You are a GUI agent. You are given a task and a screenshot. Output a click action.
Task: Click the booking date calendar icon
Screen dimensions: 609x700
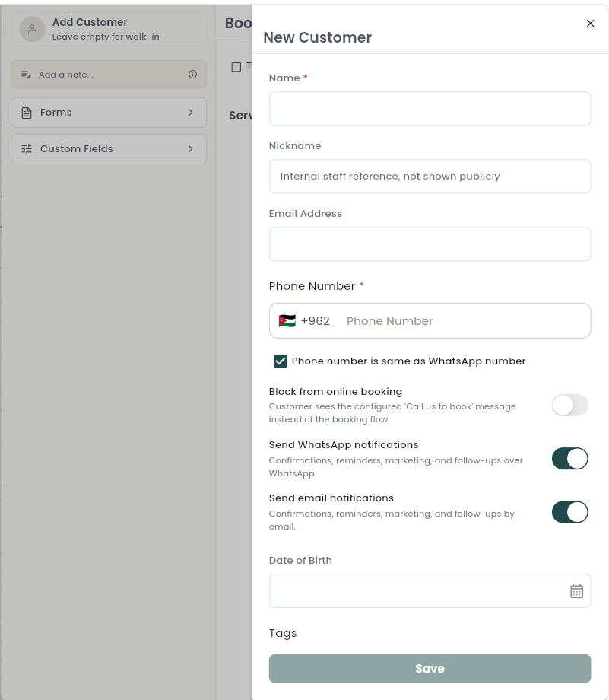click(x=236, y=66)
